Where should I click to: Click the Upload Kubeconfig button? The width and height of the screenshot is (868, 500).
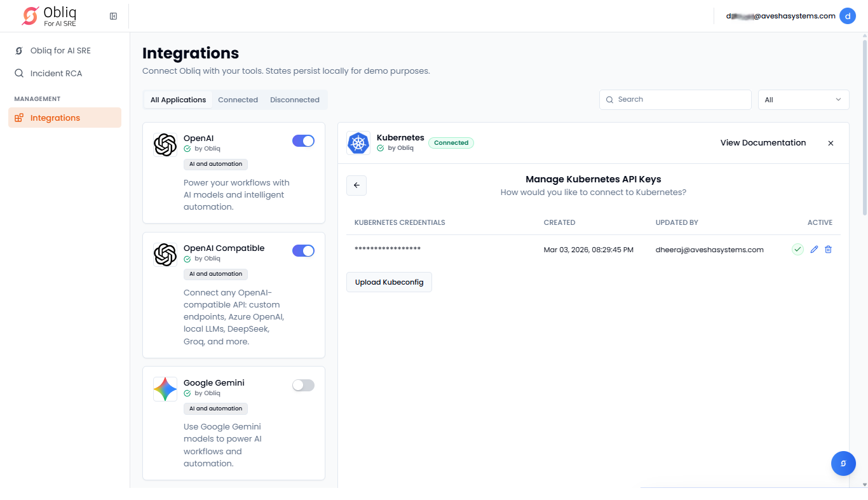click(x=389, y=282)
